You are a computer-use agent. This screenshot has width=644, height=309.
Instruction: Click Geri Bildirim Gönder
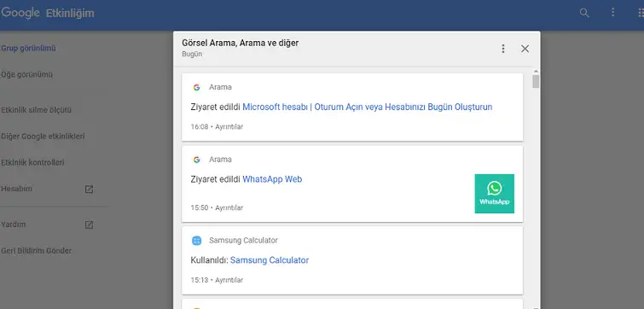pos(36,251)
